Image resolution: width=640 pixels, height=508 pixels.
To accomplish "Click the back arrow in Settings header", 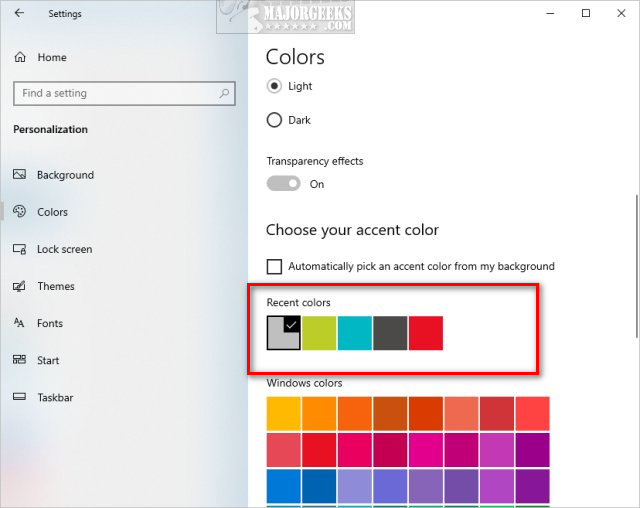I will tap(20, 14).
